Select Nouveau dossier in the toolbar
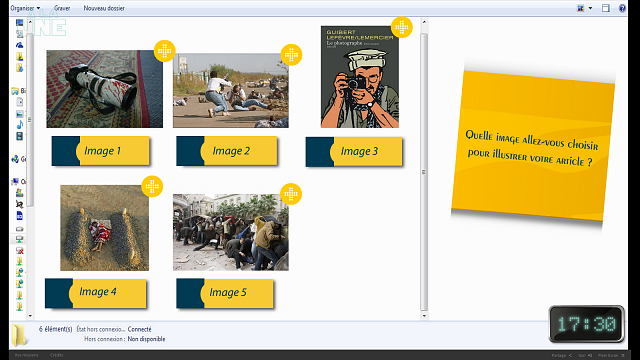The height and width of the screenshot is (360, 640). coord(104,8)
